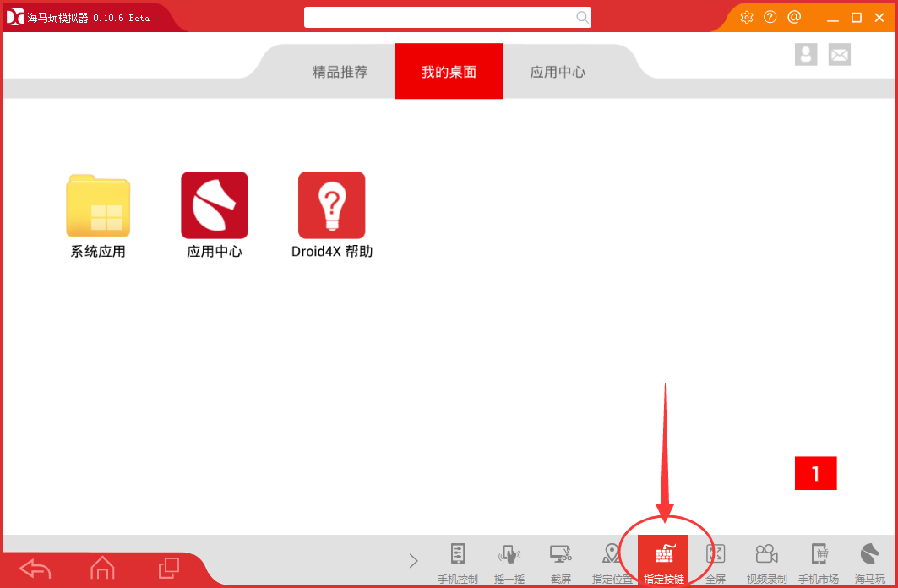Screen dimensions: 898x588
Task: Open the mail message icon
Action: 839,54
